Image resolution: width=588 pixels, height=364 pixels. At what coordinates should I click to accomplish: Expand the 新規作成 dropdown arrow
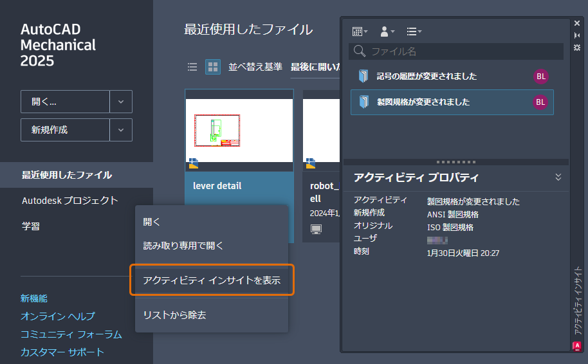pyautogui.click(x=121, y=130)
